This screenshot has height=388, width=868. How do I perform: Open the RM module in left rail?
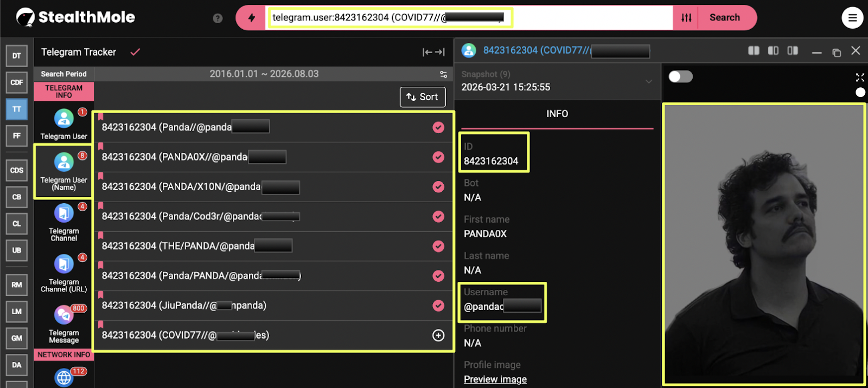click(x=17, y=284)
